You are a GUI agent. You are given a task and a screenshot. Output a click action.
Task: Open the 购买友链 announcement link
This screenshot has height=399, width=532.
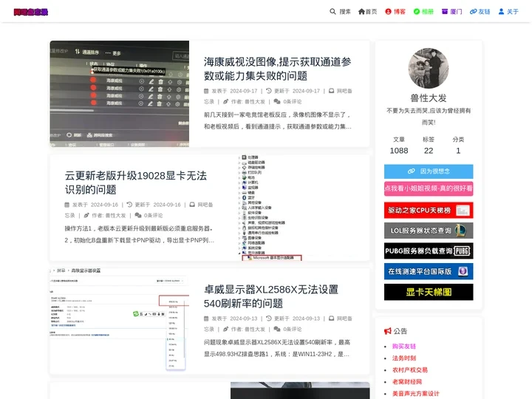tap(403, 347)
